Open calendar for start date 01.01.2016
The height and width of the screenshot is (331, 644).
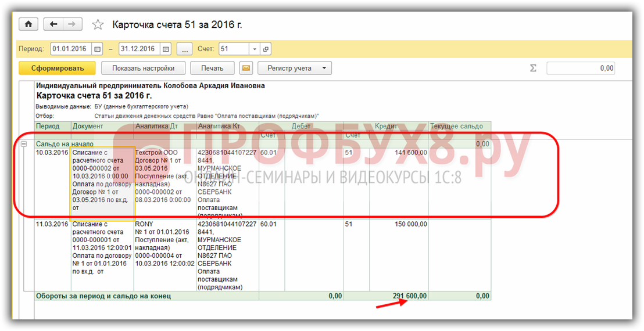(98, 49)
